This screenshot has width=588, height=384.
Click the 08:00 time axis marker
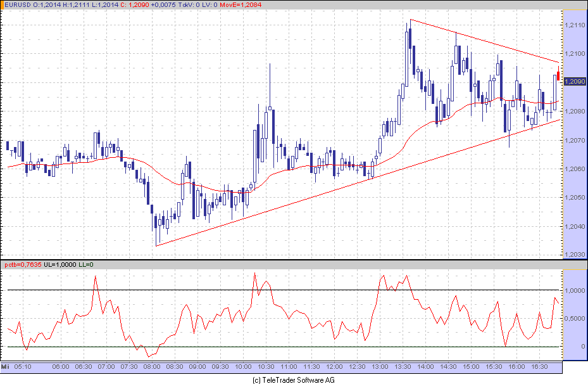pyautogui.click(x=152, y=367)
